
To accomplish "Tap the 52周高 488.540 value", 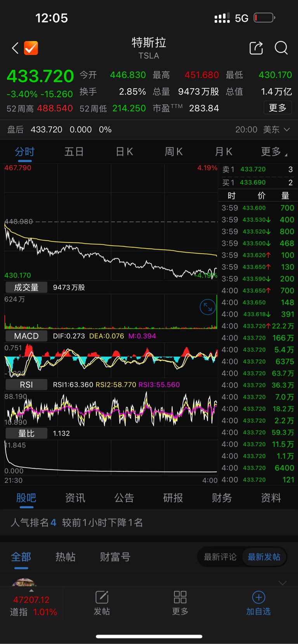I will [55, 108].
